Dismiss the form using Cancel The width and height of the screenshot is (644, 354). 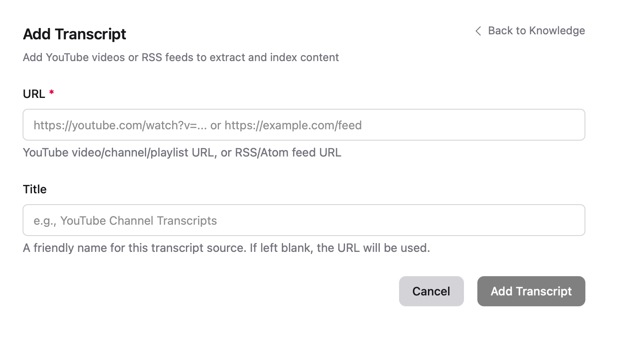tap(431, 291)
